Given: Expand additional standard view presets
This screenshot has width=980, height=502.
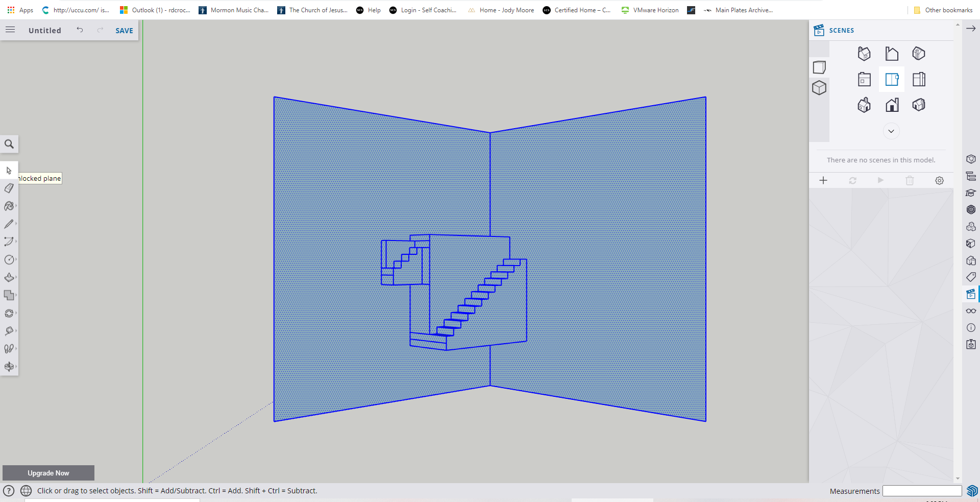Looking at the screenshot, I should [892, 131].
